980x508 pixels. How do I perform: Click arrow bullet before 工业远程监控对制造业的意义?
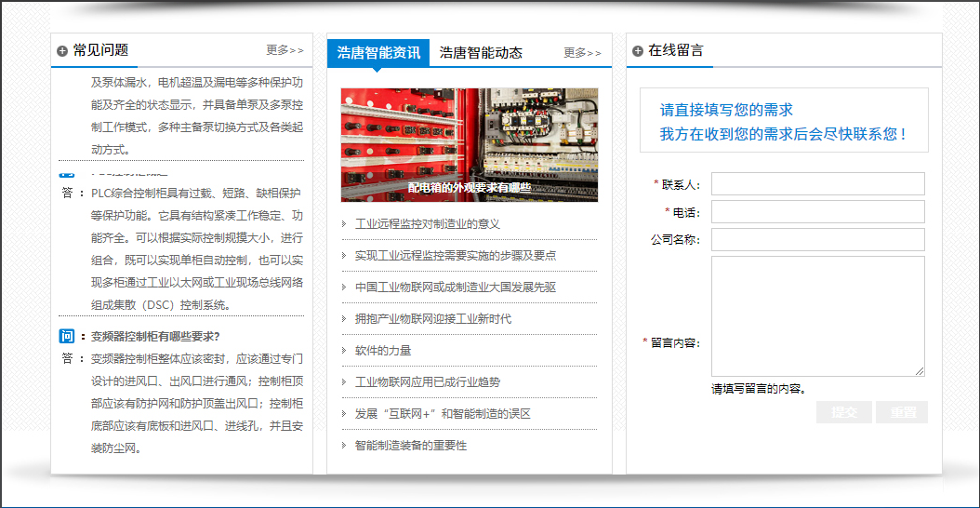(x=346, y=224)
